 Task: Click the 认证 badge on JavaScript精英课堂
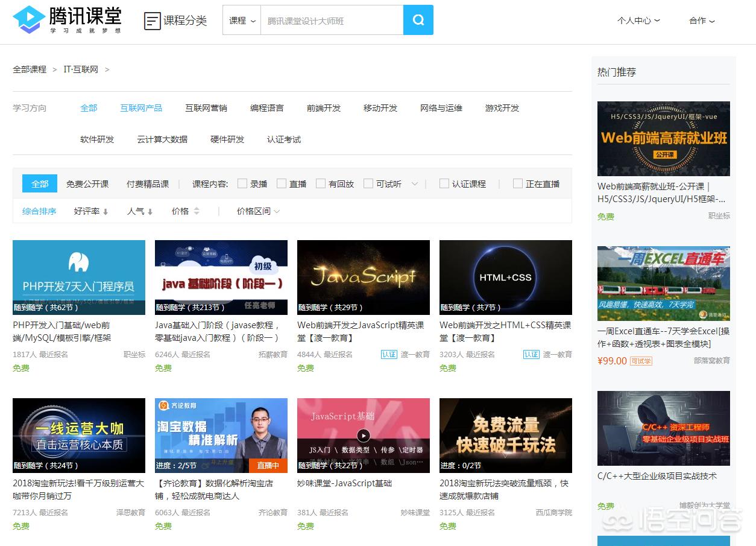[x=389, y=354]
